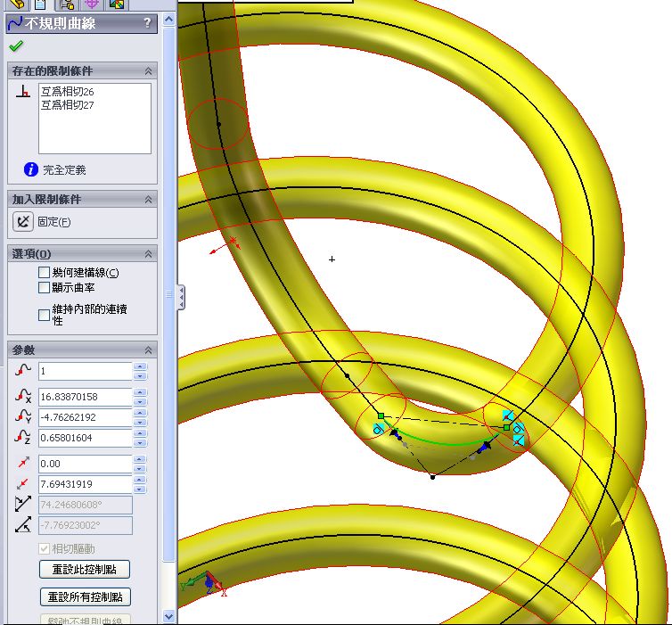Increase the Z coordinate value
Screen dimensions: 672x625
(140, 433)
